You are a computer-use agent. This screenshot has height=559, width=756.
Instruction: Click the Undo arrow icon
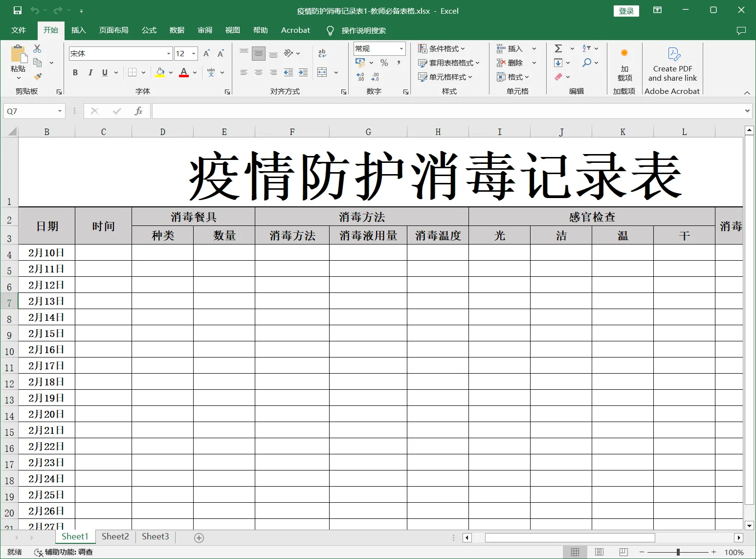coord(35,10)
